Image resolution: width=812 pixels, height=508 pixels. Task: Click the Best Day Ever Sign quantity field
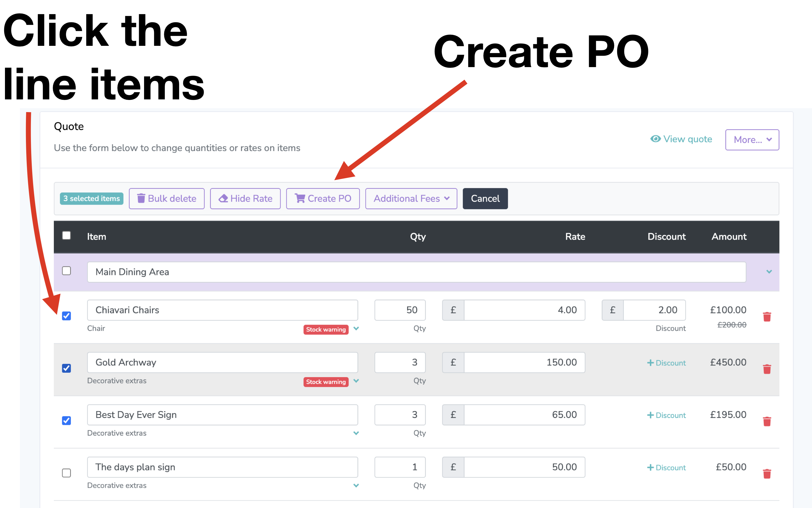(x=400, y=415)
